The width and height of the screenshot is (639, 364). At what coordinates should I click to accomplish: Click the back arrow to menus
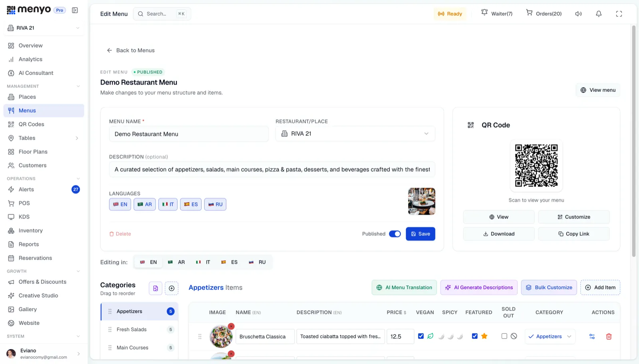click(x=109, y=50)
